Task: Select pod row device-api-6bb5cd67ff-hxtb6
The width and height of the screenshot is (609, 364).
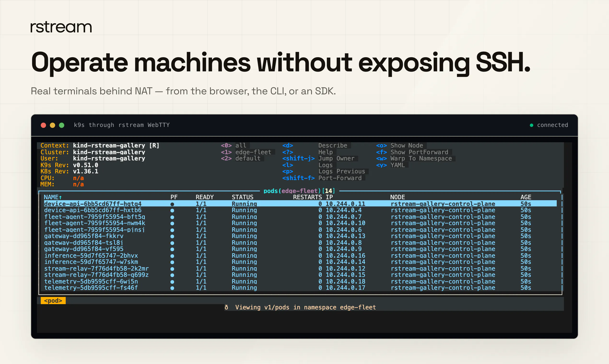Action: tap(300, 210)
